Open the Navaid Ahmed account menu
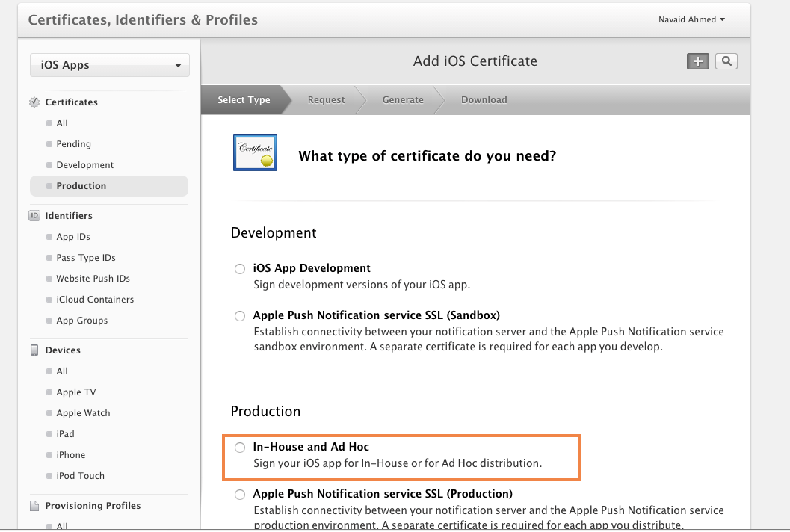The image size is (790, 532). pos(691,19)
